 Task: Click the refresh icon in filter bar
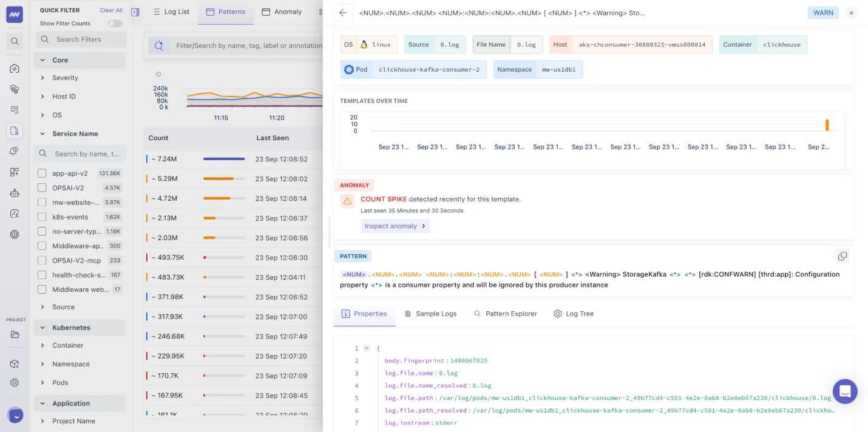coord(159,46)
